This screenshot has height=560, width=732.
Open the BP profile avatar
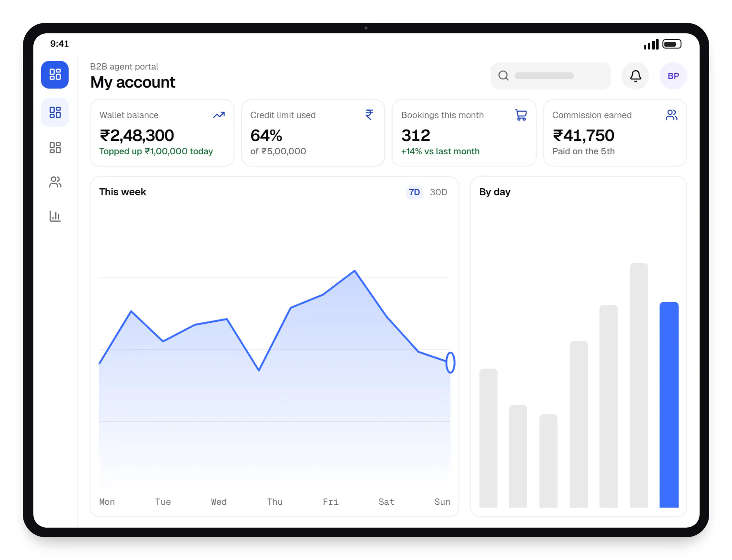(x=673, y=76)
